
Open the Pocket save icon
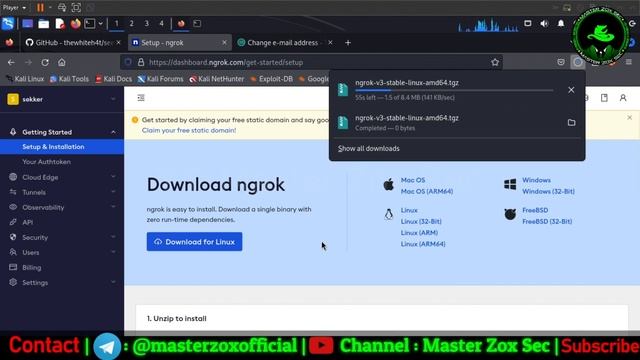561,62
